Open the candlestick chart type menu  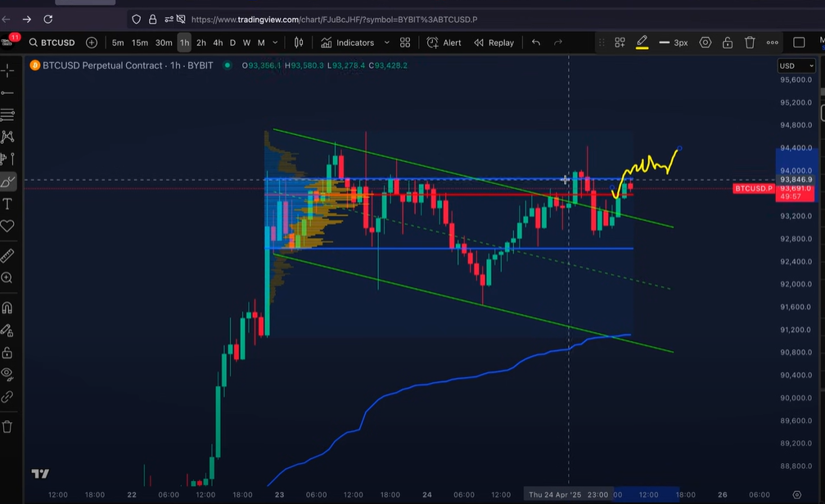coord(299,43)
